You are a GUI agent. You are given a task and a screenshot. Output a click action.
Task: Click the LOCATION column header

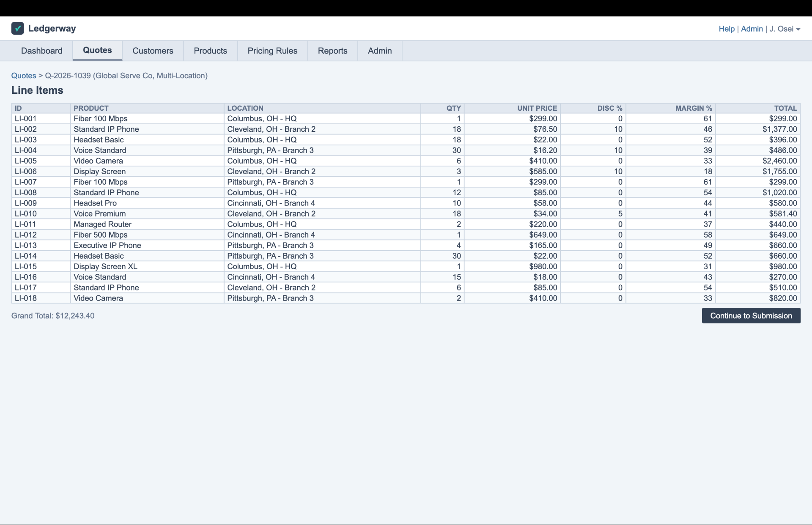point(322,108)
